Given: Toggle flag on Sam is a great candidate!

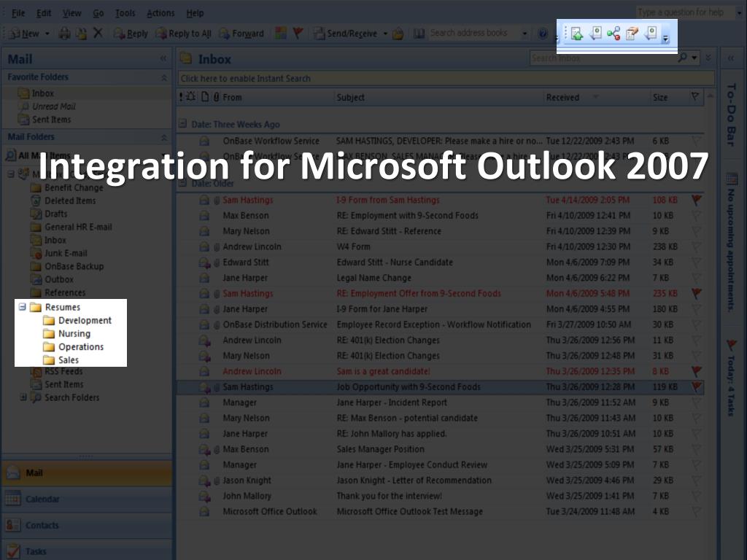Looking at the screenshot, I should [x=696, y=371].
